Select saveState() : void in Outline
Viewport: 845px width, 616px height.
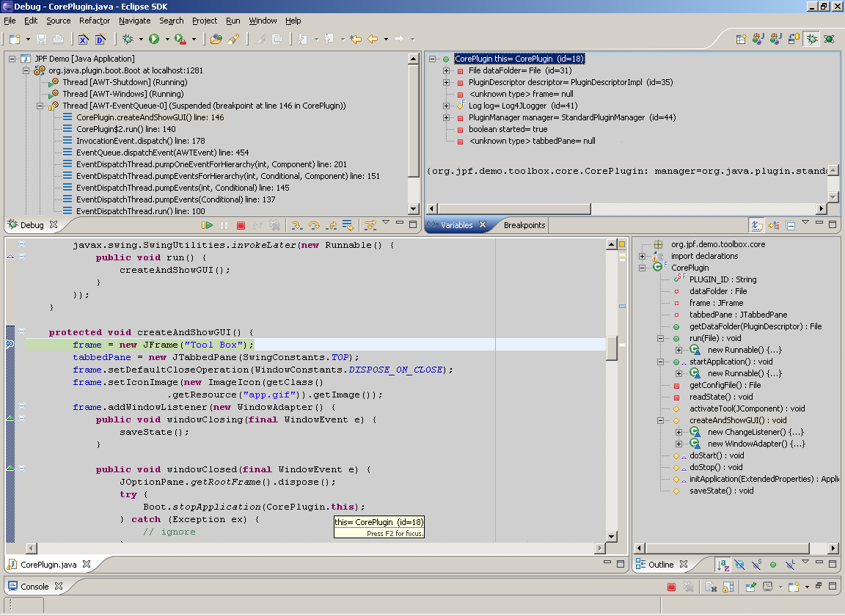pyautogui.click(x=722, y=491)
